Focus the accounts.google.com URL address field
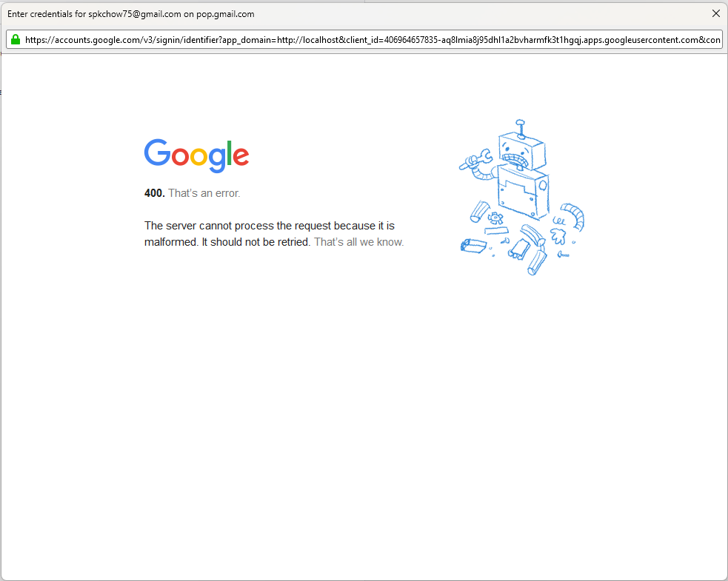 coord(364,39)
